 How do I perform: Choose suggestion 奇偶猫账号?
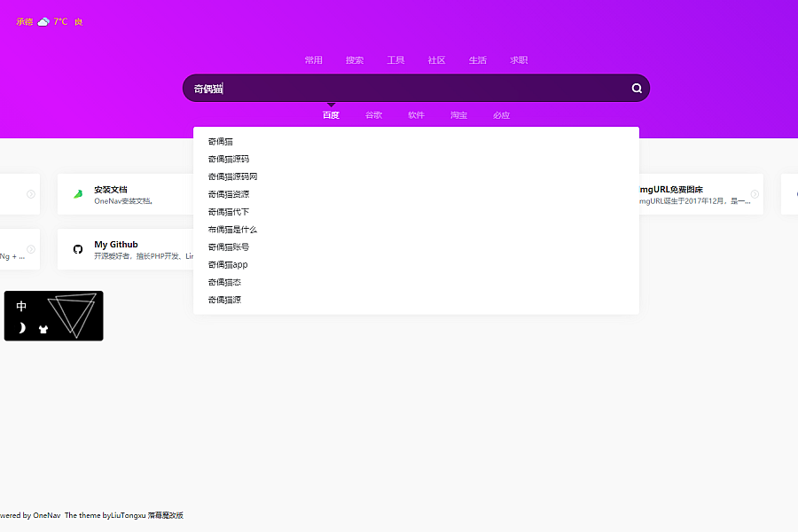pos(416,246)
